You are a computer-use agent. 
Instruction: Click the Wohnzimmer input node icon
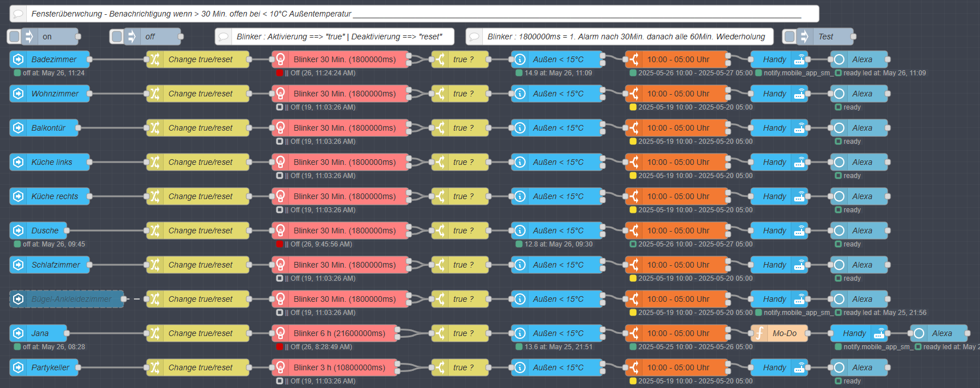(18, 94)
